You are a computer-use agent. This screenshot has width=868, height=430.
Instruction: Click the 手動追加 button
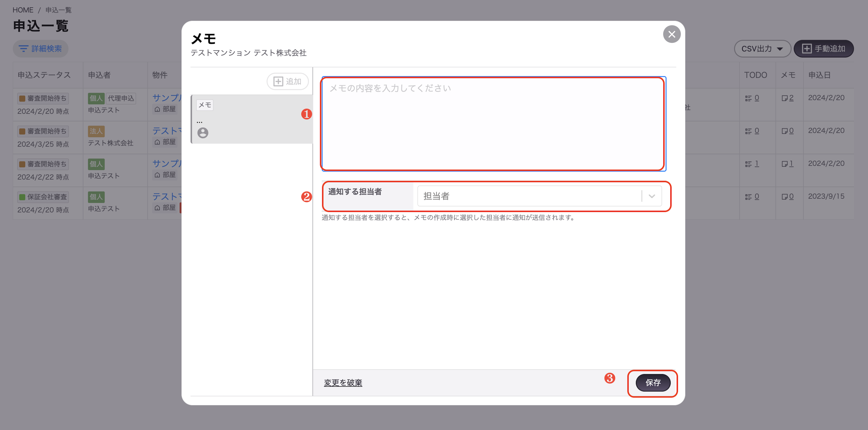coord(824,49)
